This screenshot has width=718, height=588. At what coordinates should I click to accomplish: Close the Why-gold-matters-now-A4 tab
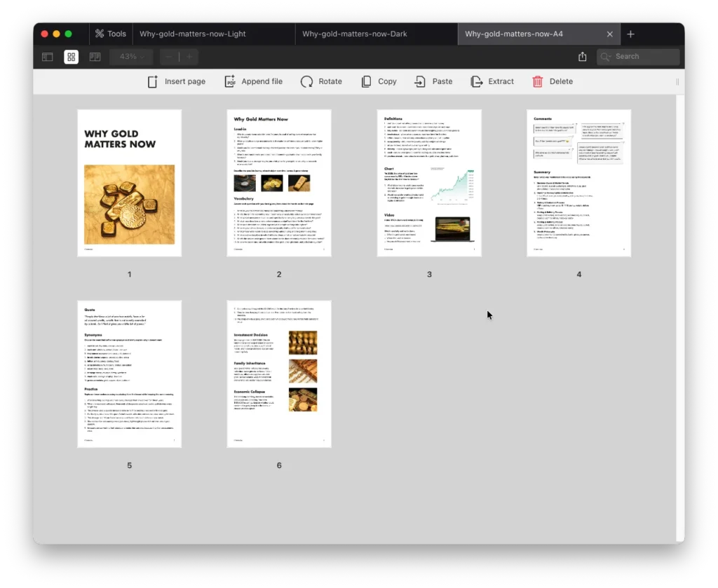point(609,34)
